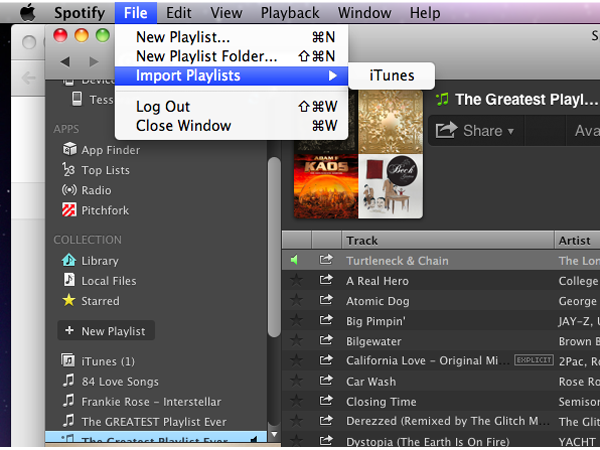Image resolution: width=600 pixels, height=450 pixels.
Task: Sort by the Track column header
Action: click(x=447, y=241)
